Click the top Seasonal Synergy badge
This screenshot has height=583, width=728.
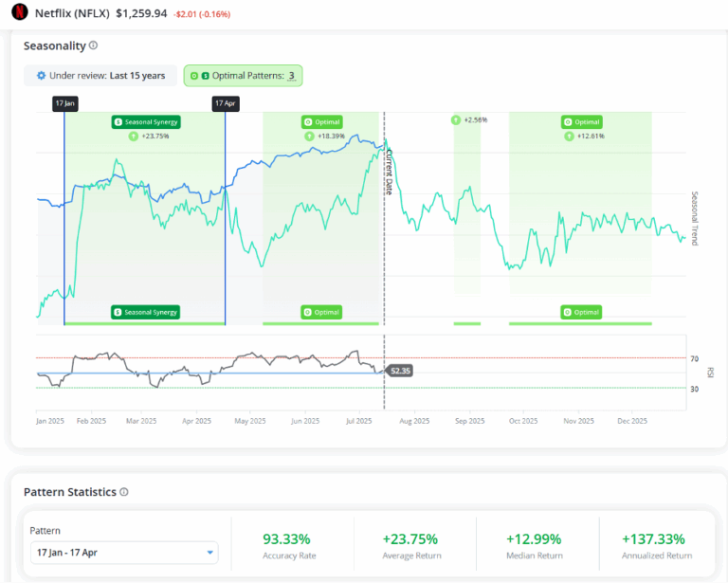click(146, 122)
